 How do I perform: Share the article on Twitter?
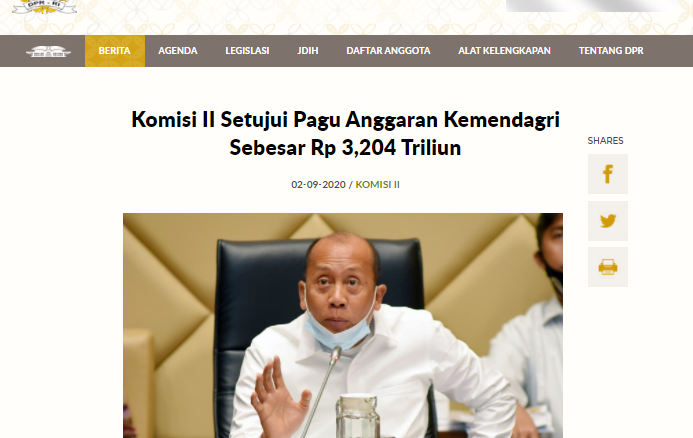point(608,221)
